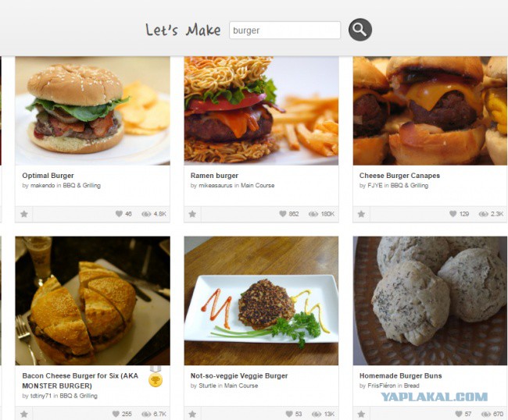
Task: Click heart icon on Cheese Burger Canapes
Action: [x=453, y=214]
